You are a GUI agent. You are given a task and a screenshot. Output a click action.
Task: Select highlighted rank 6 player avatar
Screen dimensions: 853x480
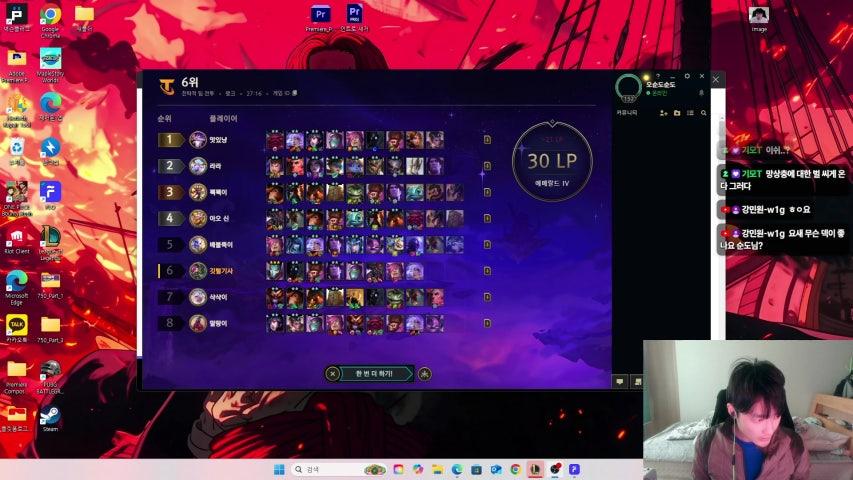[198, 270]
